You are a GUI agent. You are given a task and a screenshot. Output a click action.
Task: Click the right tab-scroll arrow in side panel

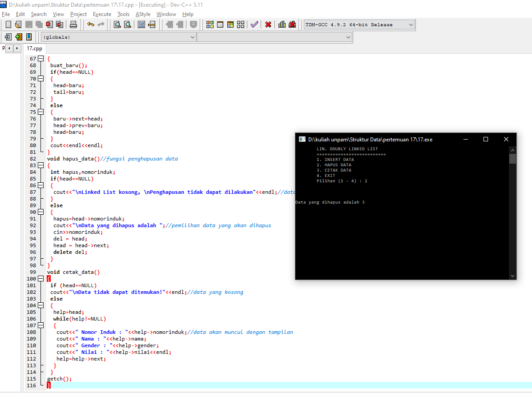(17, 48)
